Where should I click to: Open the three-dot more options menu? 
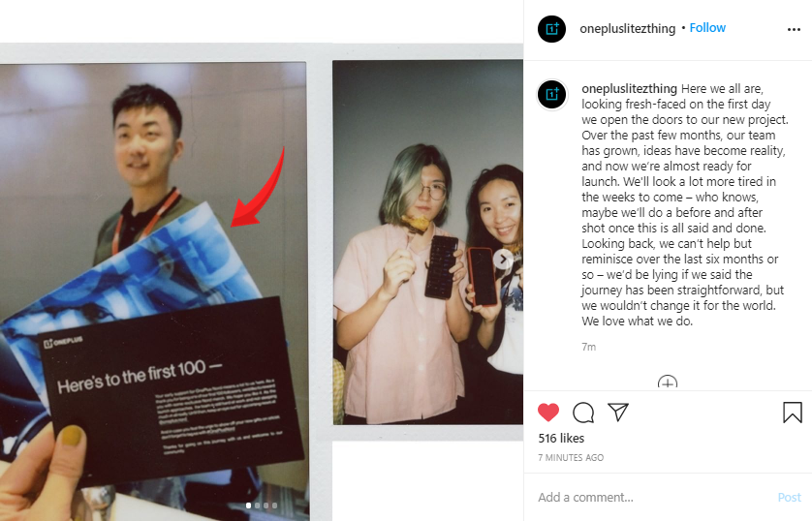point(794,29)
